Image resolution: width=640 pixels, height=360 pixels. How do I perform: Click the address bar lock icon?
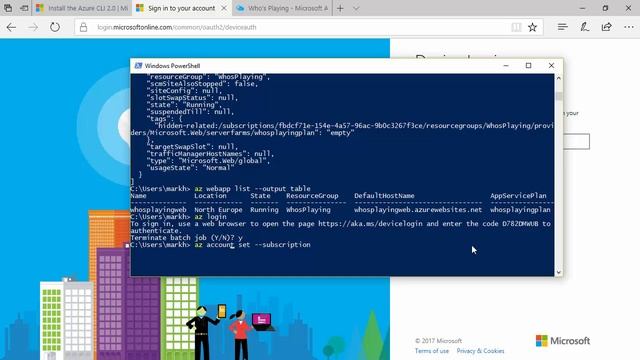tap(84, 27)
